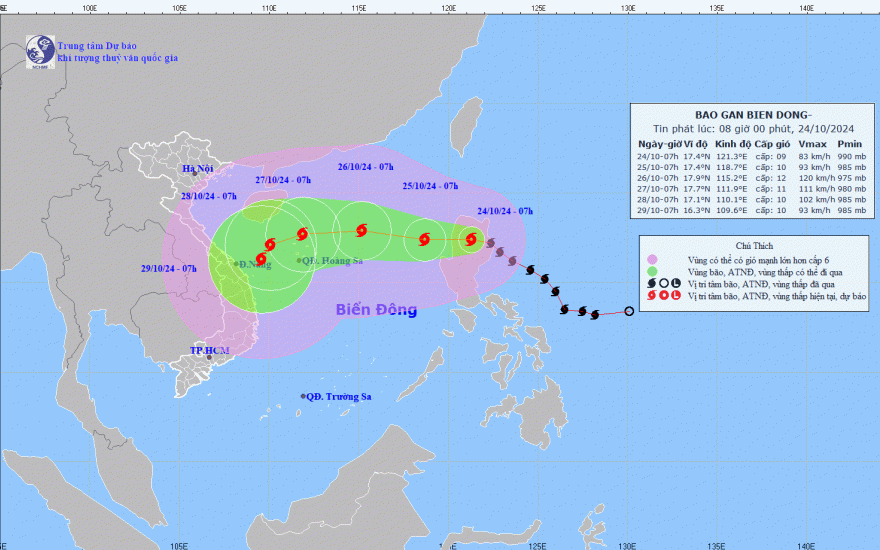Click the black storm symbol in the legend
Viewport: 880px width, 550px height.
[x=652, y=284]
